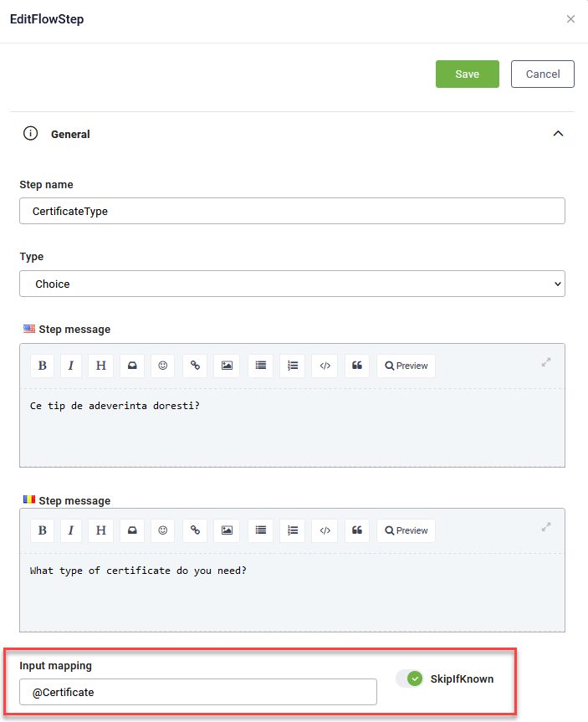Apply bold in first Step message editor
The height and width of the screenshot is (722, 588).
43,366
